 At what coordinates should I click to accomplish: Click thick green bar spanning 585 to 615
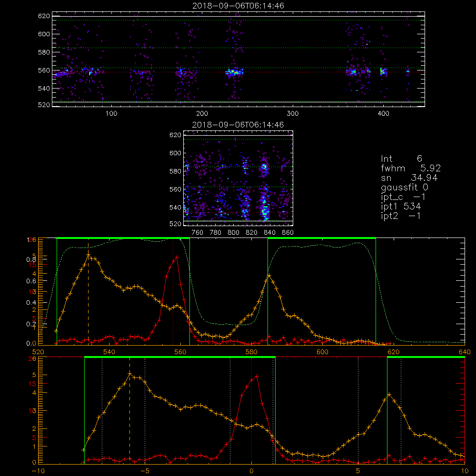[322, 238]
